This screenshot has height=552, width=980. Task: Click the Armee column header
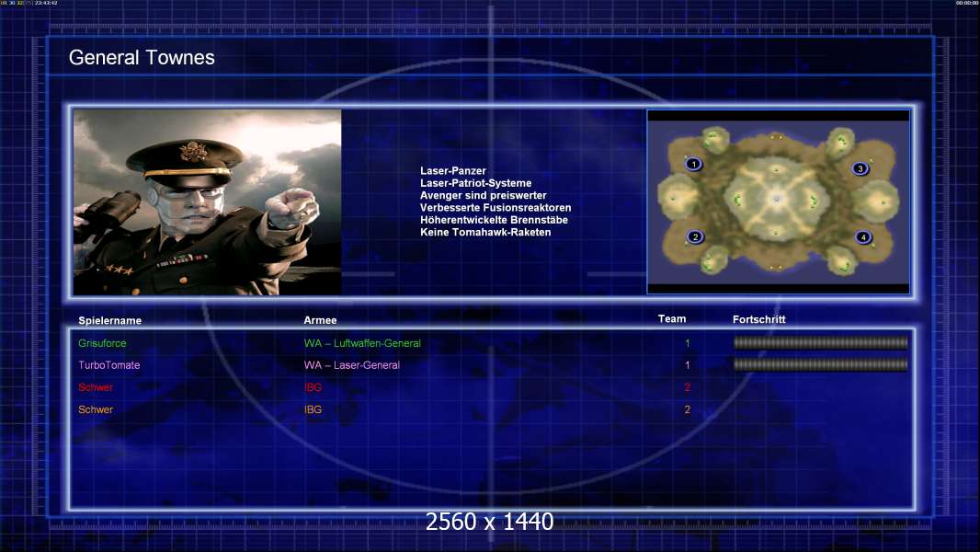point(320,320)
